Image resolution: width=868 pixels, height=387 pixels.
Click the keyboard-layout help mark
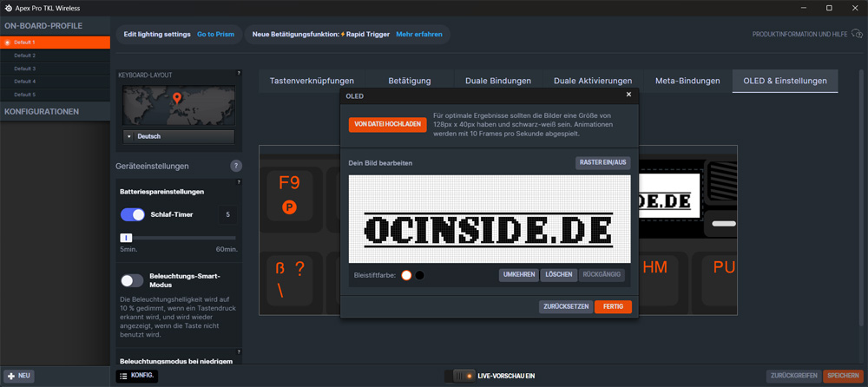tap(239, 73)
